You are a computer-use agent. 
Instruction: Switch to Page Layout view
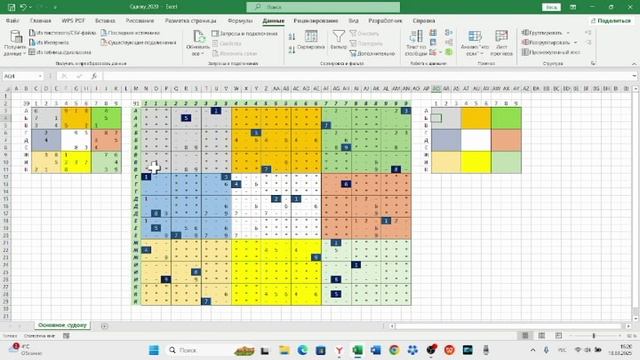(542, 336)
